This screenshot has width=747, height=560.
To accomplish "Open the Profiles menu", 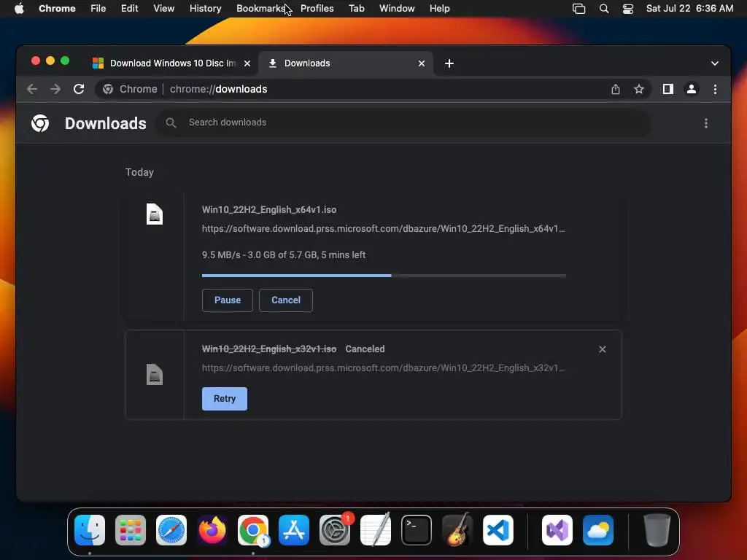I will (x=317, y=9).
